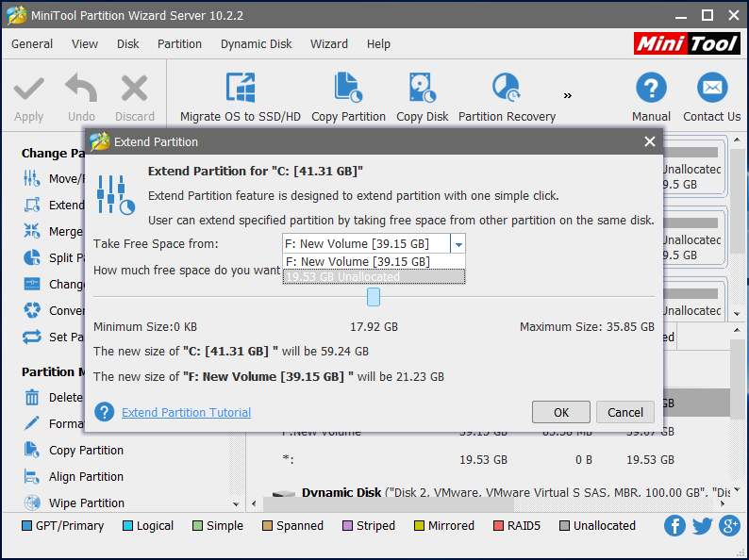Viewport: 749px width, 560px height.
Task: Click Logical legend color swatch
Action: tap(127, 526)
